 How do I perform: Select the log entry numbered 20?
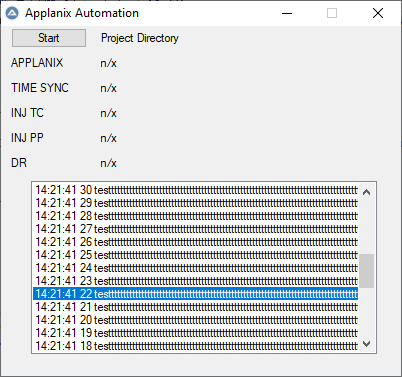click(x=195, y=320)
